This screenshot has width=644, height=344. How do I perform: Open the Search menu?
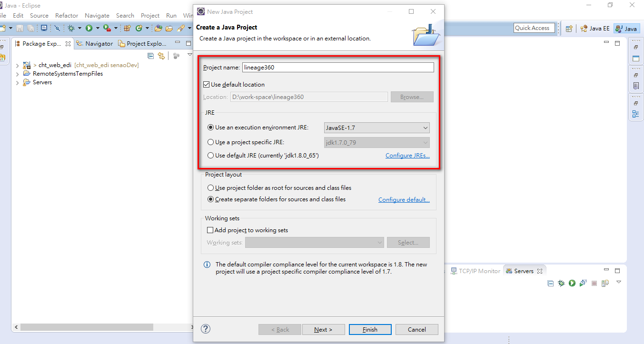(125, 15)
